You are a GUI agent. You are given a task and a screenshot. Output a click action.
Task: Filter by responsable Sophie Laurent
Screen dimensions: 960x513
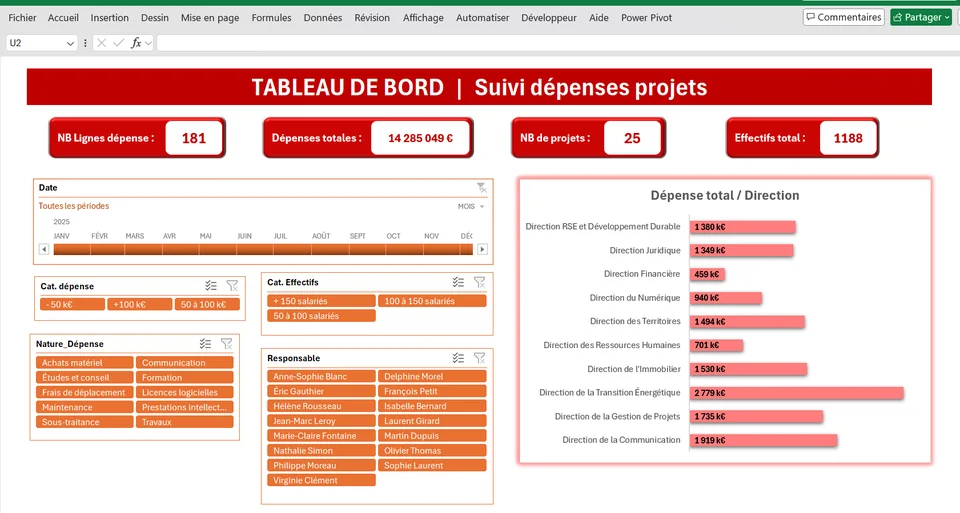pyautogui.click(x=432, y=466)
